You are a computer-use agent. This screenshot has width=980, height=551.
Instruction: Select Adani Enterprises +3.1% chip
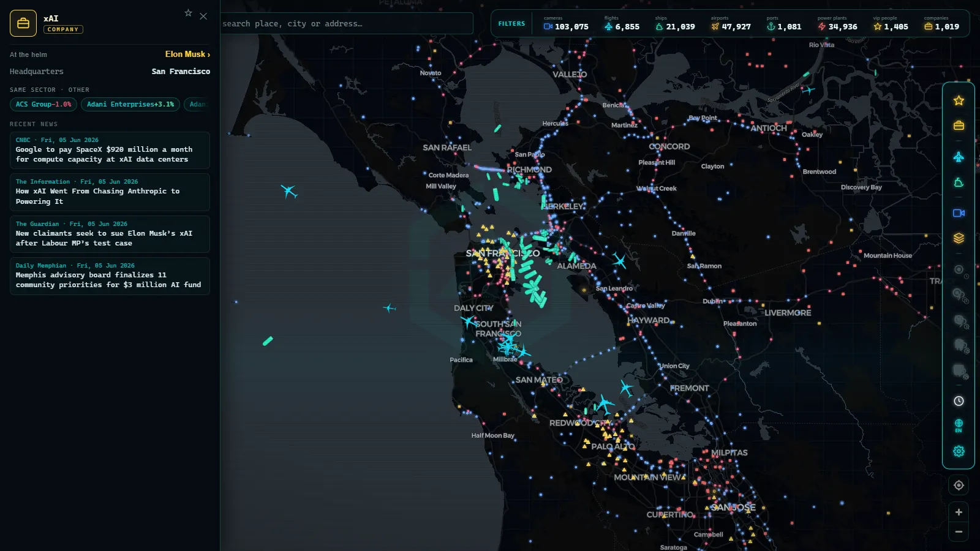point(130,105)
